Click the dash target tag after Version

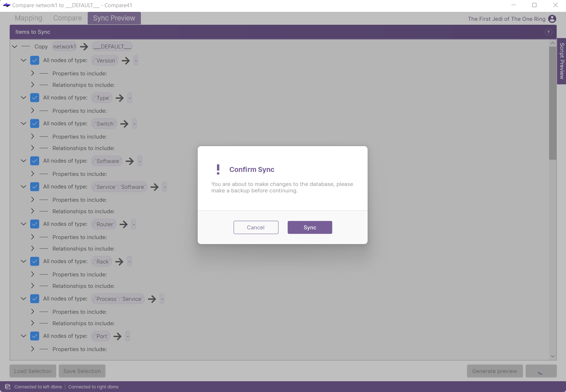(x=136, y=60)
